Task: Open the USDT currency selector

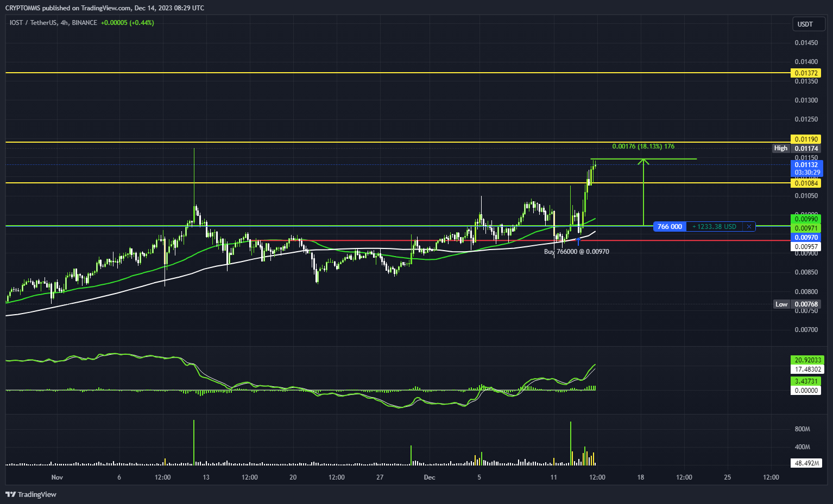Action: point(809,24)
